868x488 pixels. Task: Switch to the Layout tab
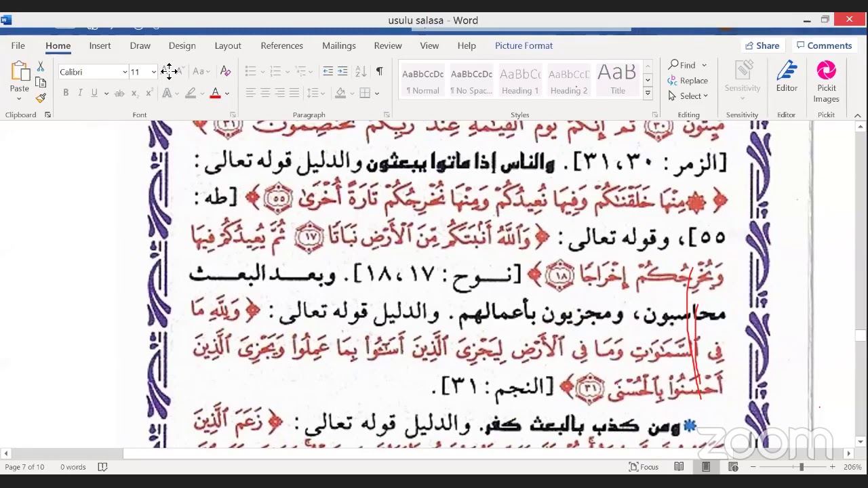[228, 45]
